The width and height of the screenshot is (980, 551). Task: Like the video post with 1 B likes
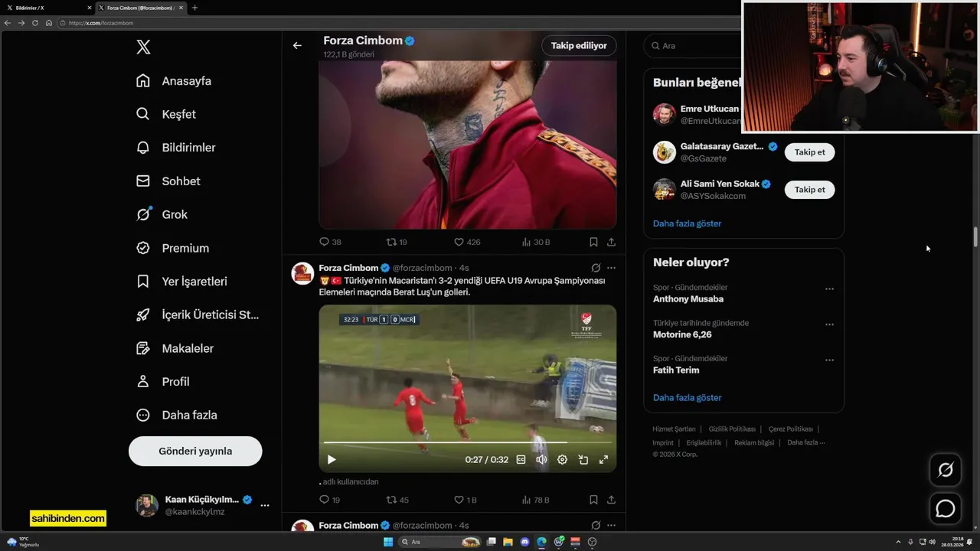(x=465, y=500)
